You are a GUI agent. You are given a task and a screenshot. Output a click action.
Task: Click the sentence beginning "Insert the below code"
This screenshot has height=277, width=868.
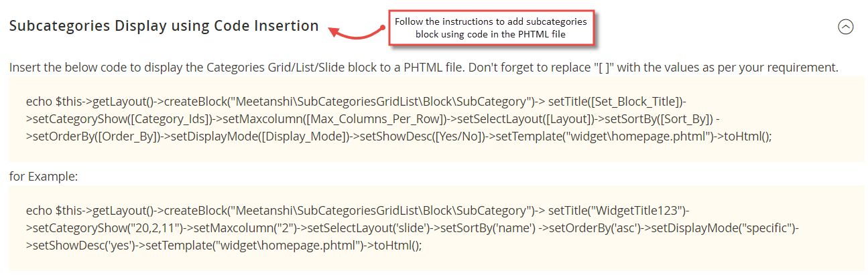click(424, 68)
